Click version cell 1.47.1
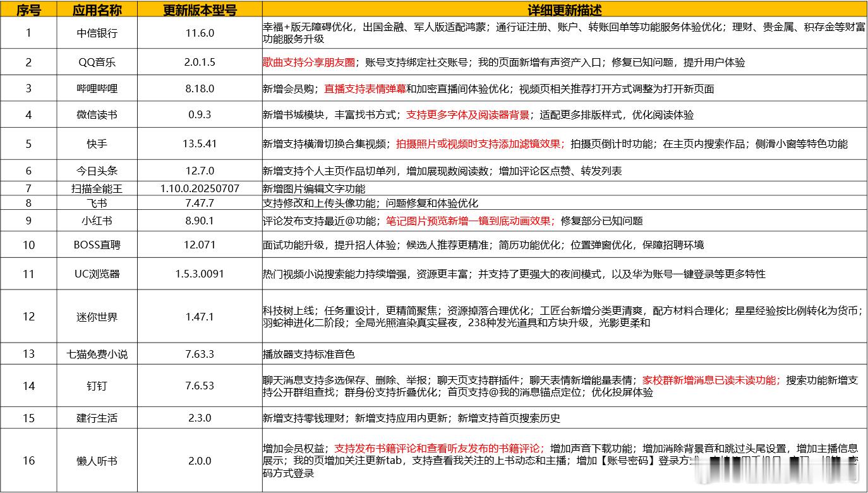868x493 pixels. 200,317
